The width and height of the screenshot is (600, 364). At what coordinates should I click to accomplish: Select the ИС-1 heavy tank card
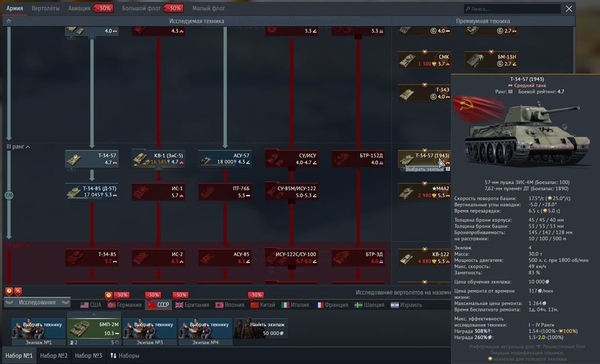(x=158, y=191)
